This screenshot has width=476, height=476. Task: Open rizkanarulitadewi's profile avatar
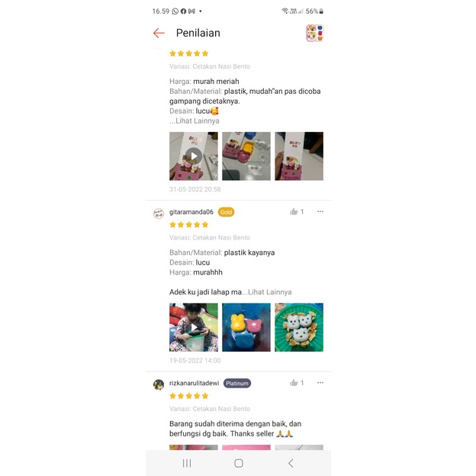point(159,384)
